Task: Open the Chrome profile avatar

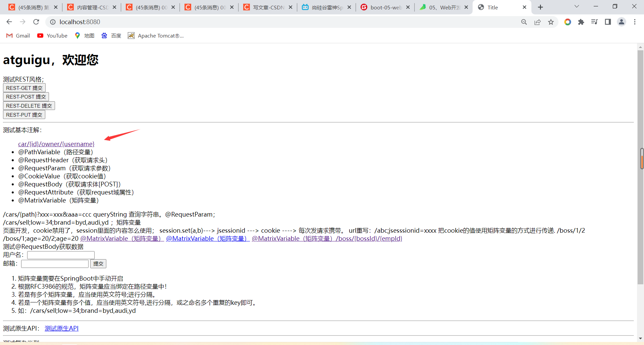Action: [622, 22]
